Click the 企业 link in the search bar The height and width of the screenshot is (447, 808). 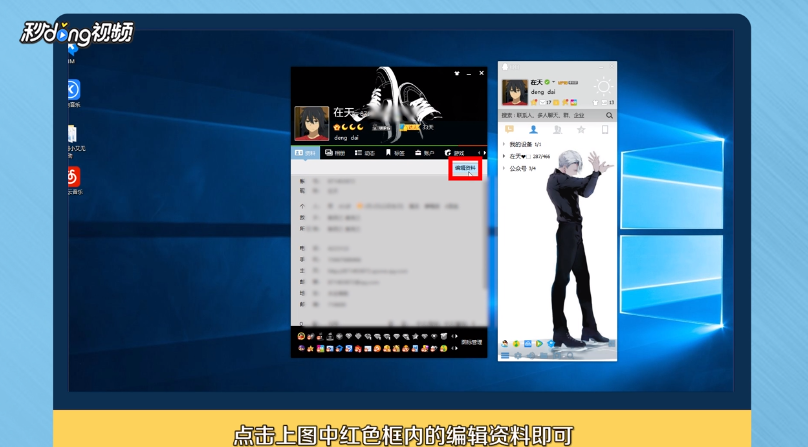point(579,115)
